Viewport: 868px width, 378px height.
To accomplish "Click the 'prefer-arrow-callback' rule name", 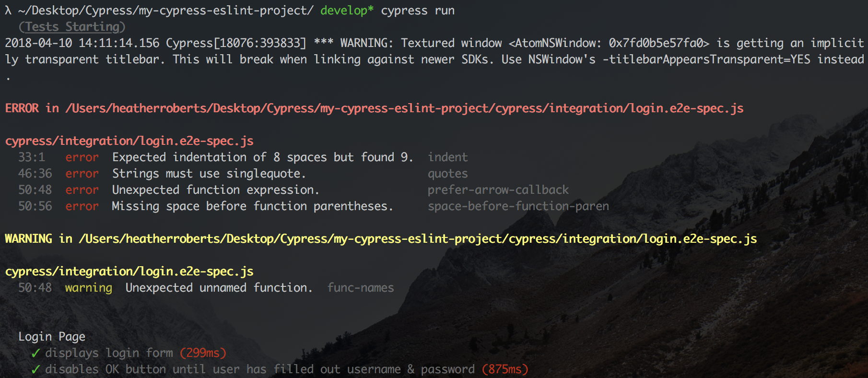I will tap(498, 190).
